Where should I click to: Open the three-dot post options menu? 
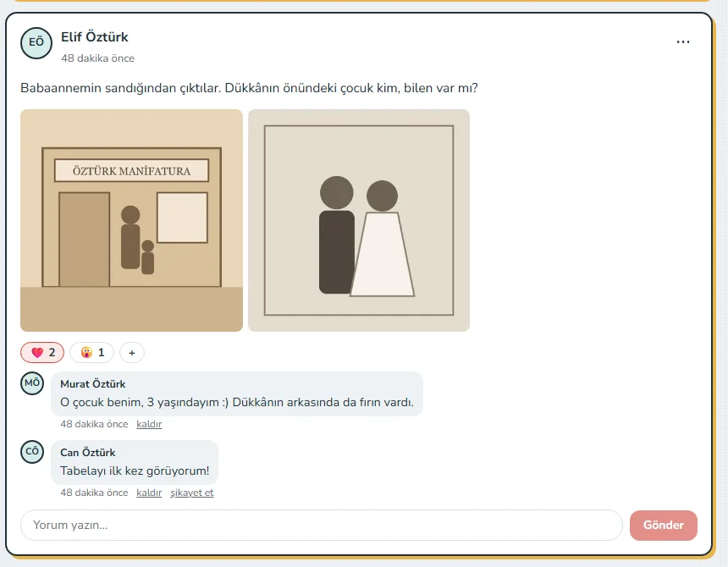pos(682,42)
